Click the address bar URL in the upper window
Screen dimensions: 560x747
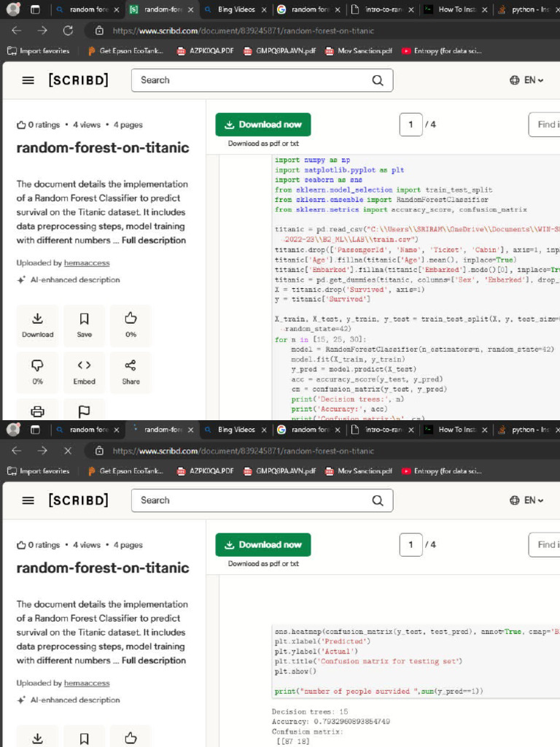(x=244, y=31)
